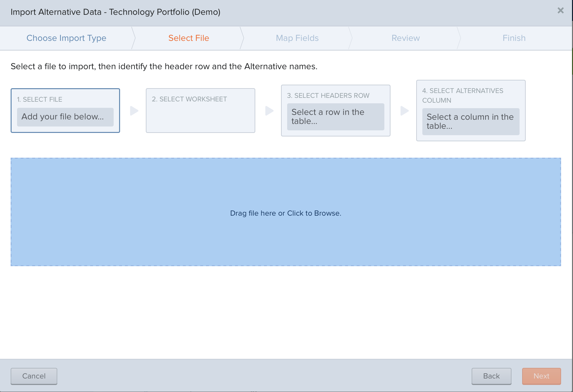Go to the Choose Import Type step
The height and width of the screenshot is (392, 573).
66,38
